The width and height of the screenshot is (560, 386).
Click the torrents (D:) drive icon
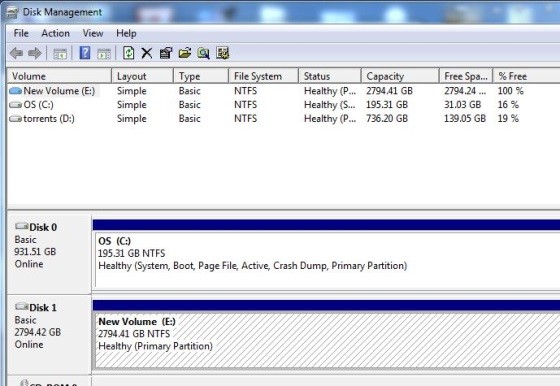15,119
